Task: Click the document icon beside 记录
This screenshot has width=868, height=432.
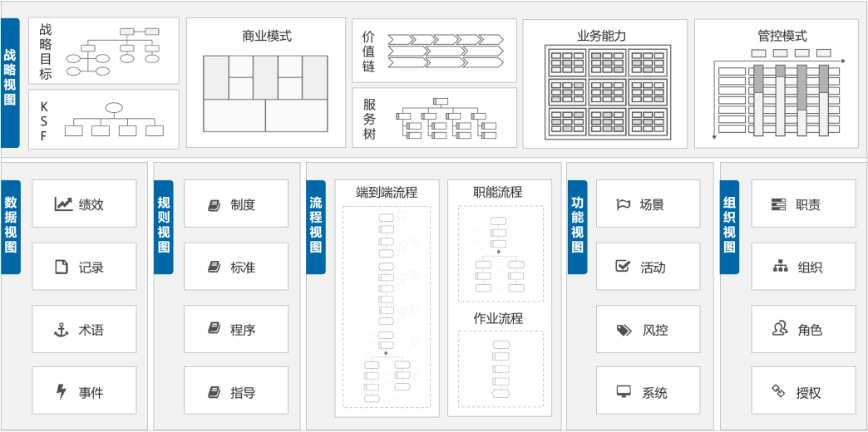Action: point(62,268)
